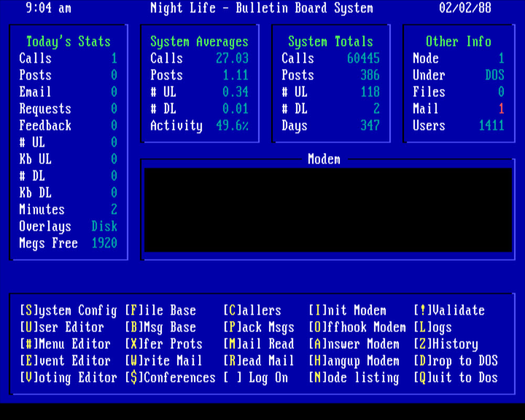Select the File Base option

click(160, 310)
